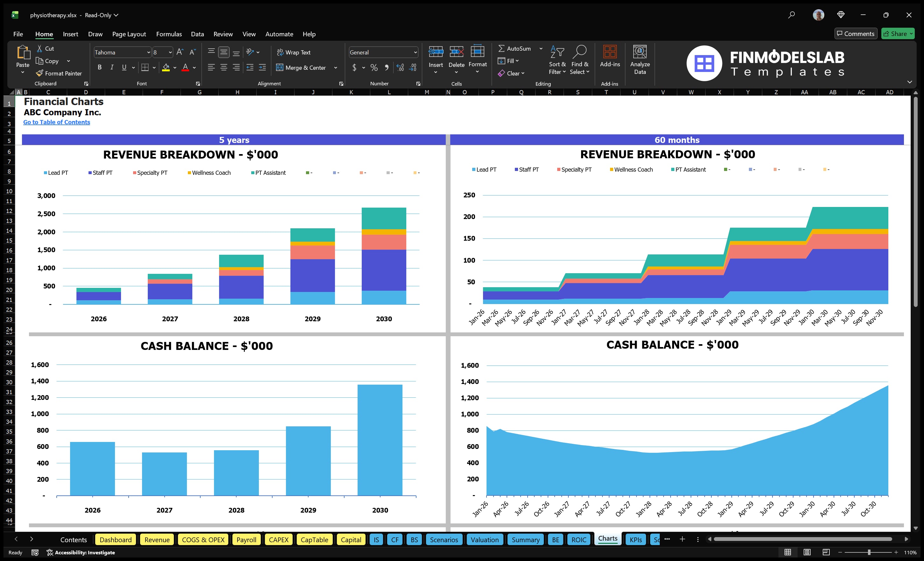Screen dimensions: 924x561
Task: Toggle bold formatting
Action: [99, 67]
